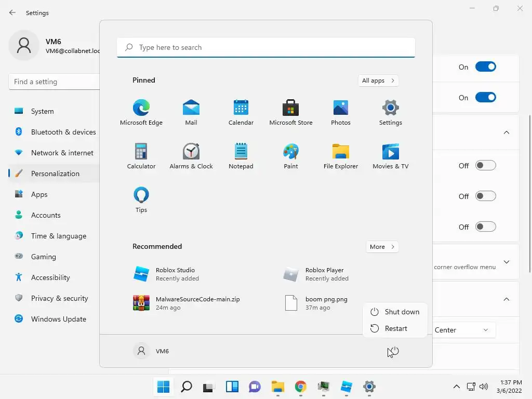Screen dimensions: 532x399
Task: Open the Tips app
Action: [141, 200]
